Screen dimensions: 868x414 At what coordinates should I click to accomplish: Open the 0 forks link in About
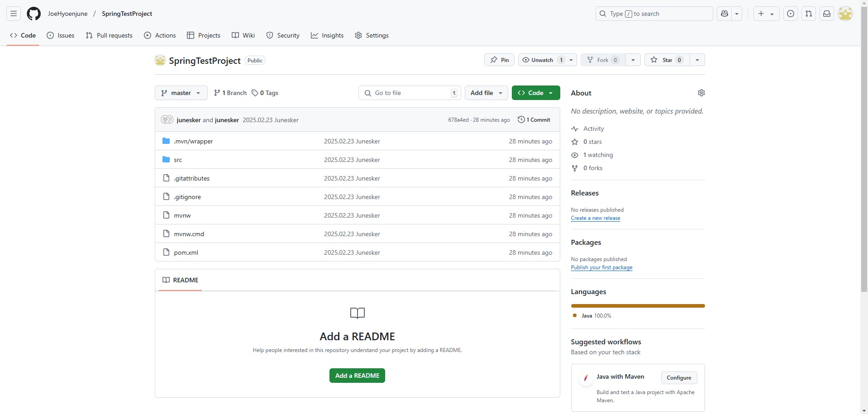click(x=587, y=168)
